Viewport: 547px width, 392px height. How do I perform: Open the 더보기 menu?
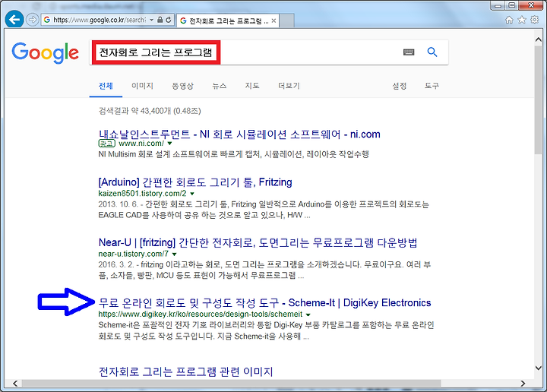289,86
